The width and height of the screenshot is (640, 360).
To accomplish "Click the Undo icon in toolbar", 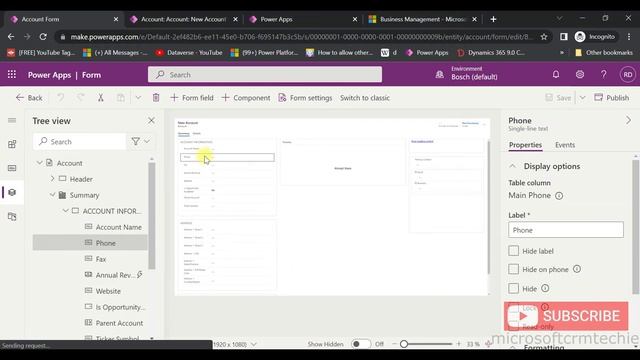I will tap(60, 98).
